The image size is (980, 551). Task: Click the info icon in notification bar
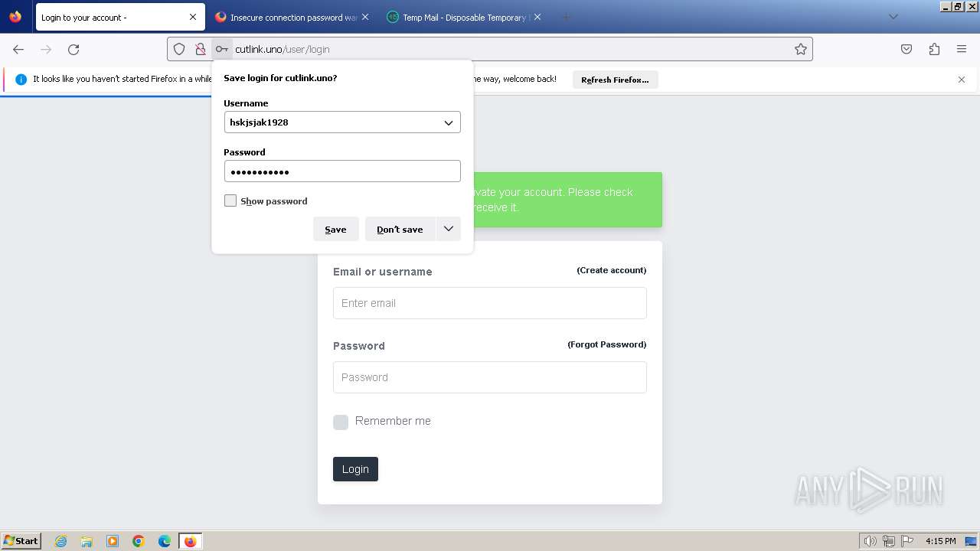tap(21, 79)
